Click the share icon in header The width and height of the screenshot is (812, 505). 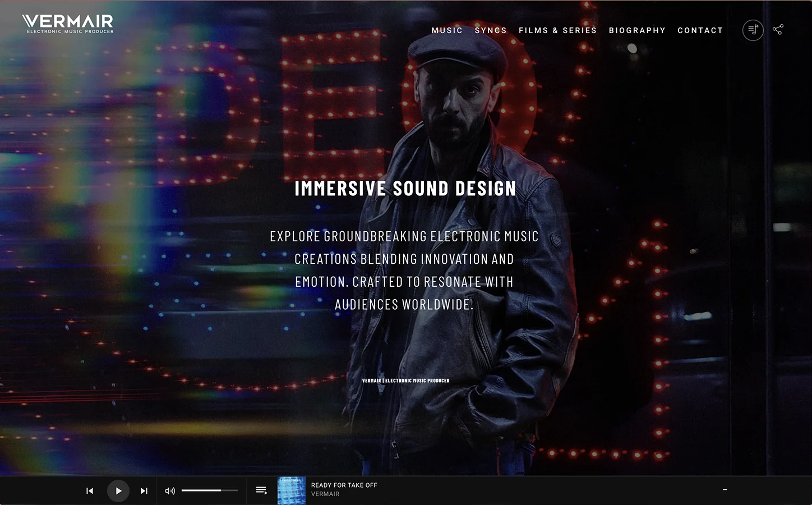(x=778, y=30)
